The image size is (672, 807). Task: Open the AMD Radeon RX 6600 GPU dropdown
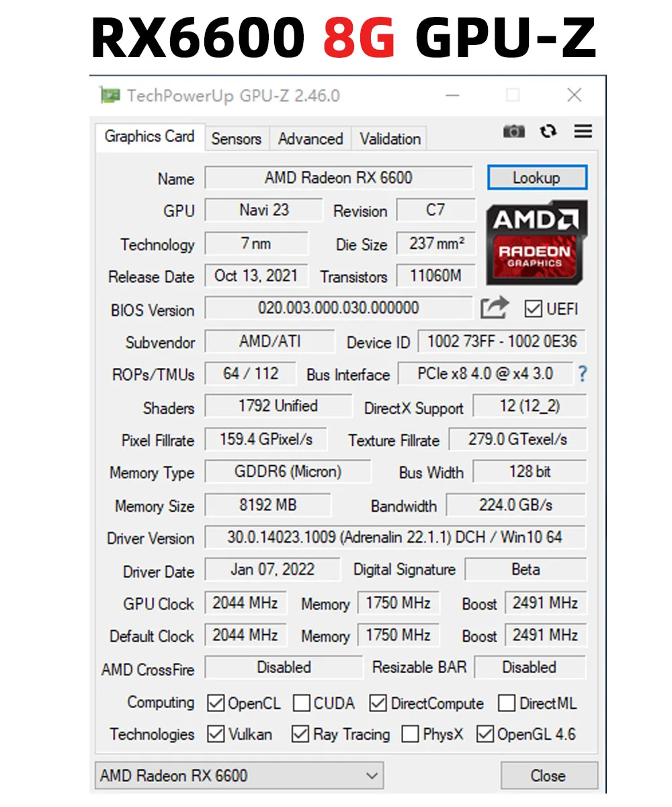pyautogui.click(x=239, y=775)
